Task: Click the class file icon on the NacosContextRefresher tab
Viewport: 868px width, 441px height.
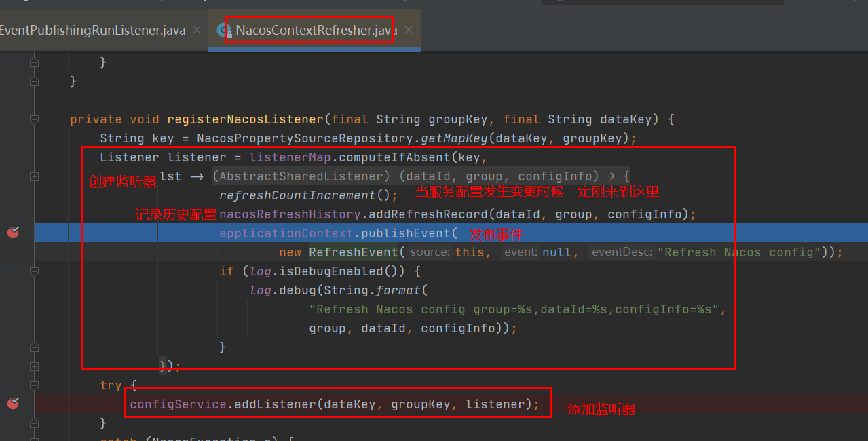Action: click(224, 31)
